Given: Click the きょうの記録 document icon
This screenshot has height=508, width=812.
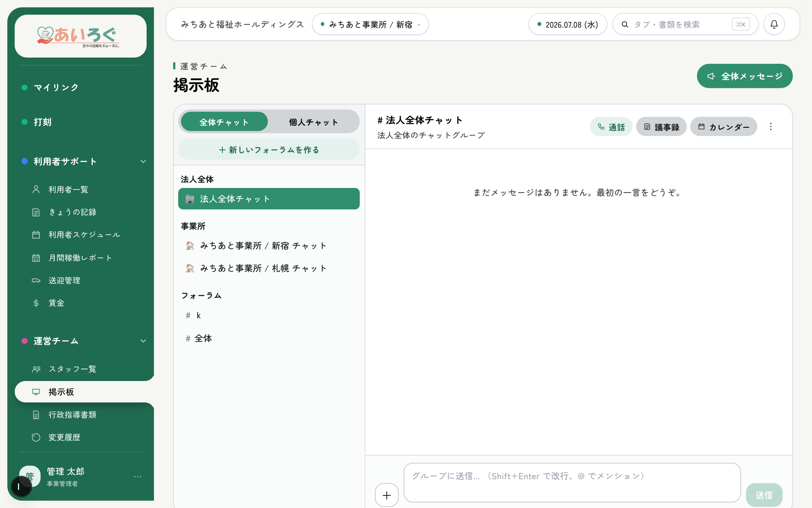Looking at the screenshot, I should 36,212.
